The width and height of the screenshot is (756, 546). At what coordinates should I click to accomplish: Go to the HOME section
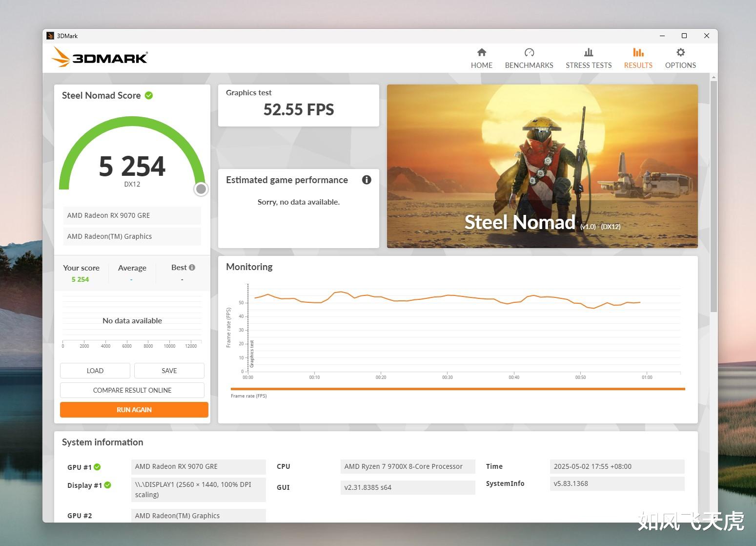click(x=481, y=58)
